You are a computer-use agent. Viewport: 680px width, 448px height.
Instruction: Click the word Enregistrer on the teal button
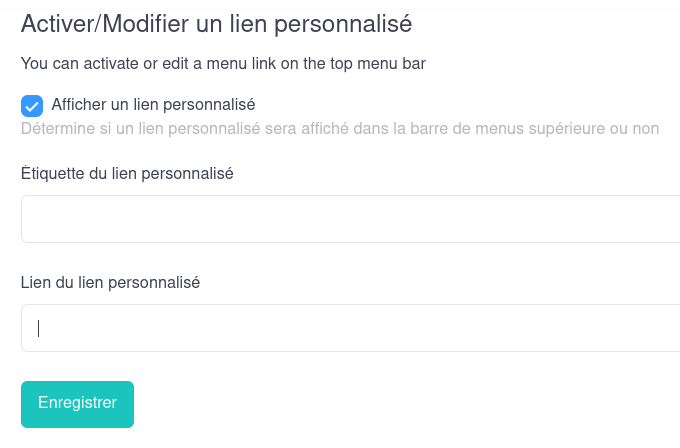(77, 403)
